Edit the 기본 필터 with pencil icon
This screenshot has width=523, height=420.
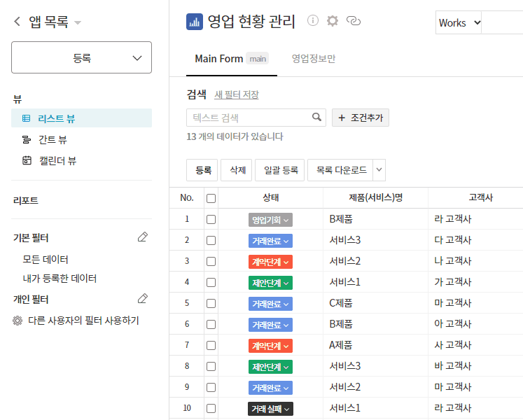(143, 237)
